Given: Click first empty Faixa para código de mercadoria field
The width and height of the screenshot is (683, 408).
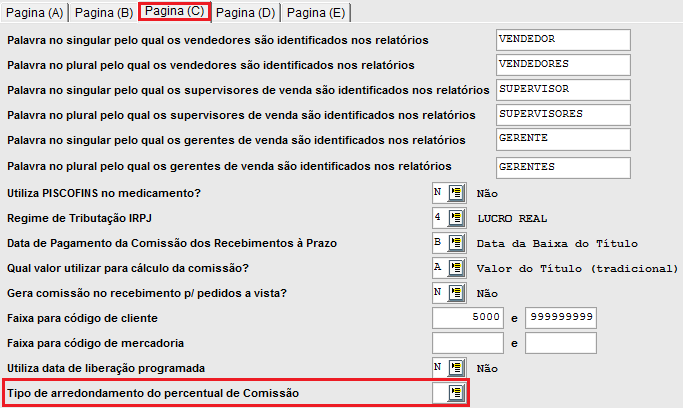Looking at the screenshot, I should point(468,343).
